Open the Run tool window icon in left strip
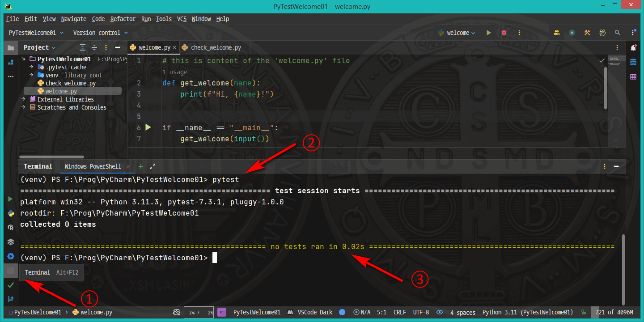644x322 pixels. [11, 199]
